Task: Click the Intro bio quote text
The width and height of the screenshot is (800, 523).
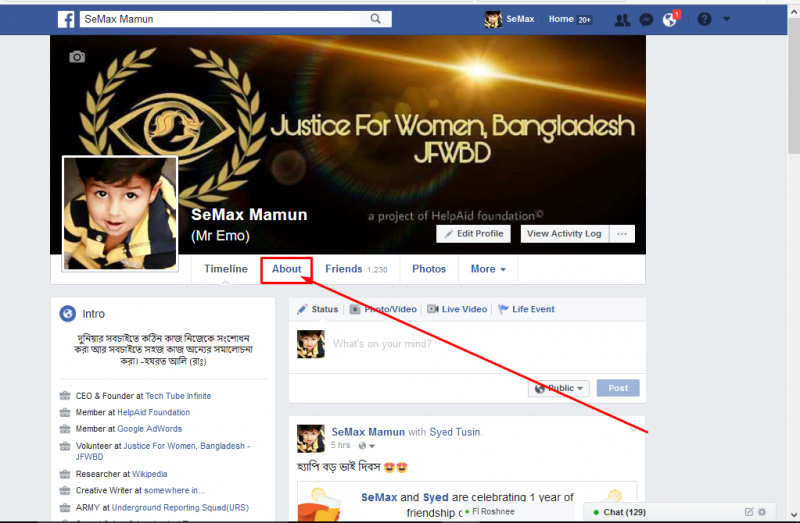Action: pyautogui.click(x=163, y=350)
